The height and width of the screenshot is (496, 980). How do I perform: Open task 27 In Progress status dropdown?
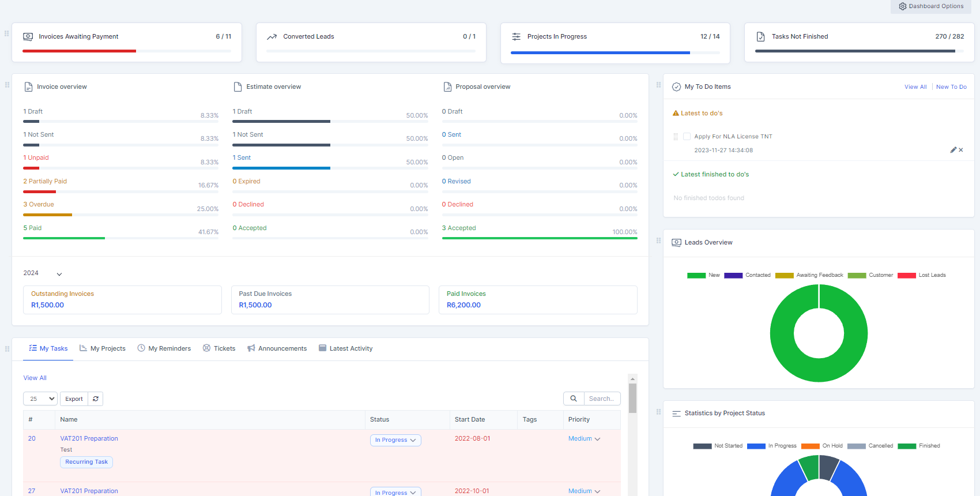tap(395, 492)
